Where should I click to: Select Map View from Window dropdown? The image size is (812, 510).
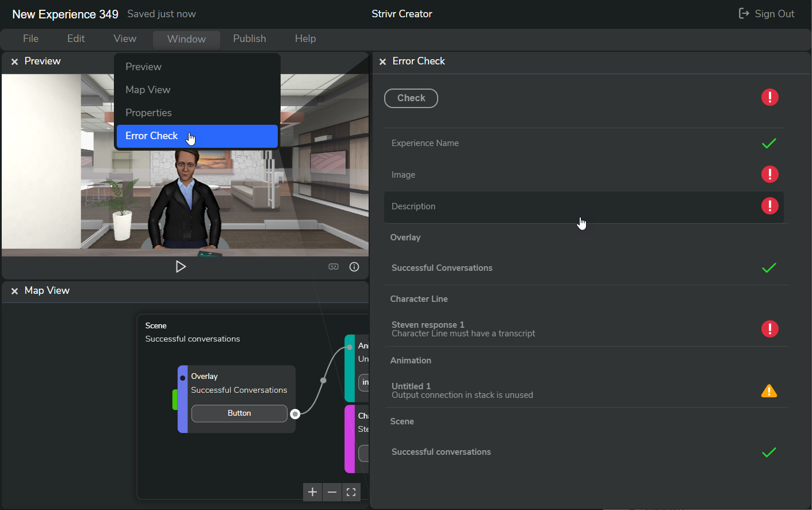point(197,90)
